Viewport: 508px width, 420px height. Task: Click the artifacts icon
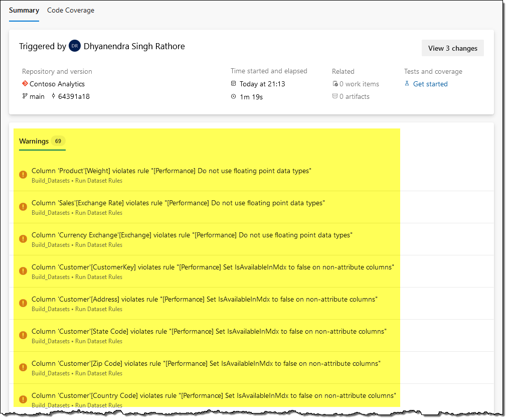pyautogui.click(x=335, y=96)
